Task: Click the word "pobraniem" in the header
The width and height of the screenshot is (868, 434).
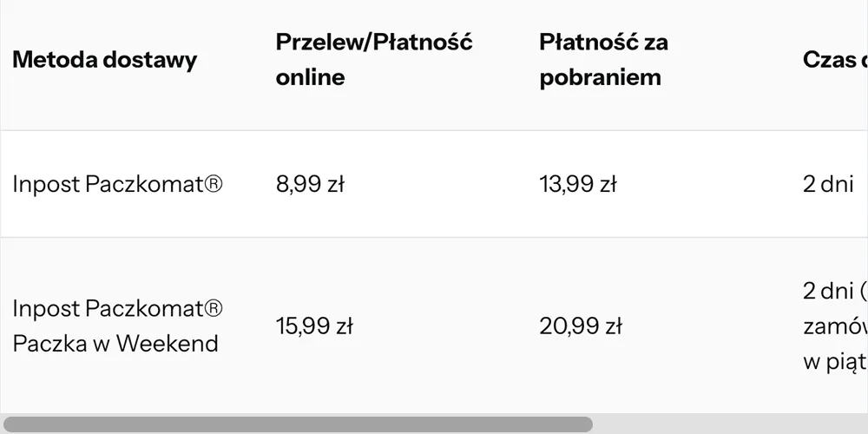Action: [600, 77]
